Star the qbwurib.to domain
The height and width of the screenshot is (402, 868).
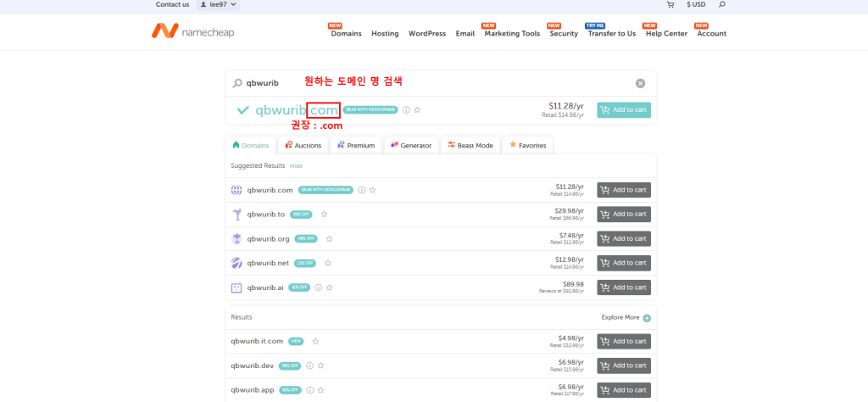tap(325, 215)
